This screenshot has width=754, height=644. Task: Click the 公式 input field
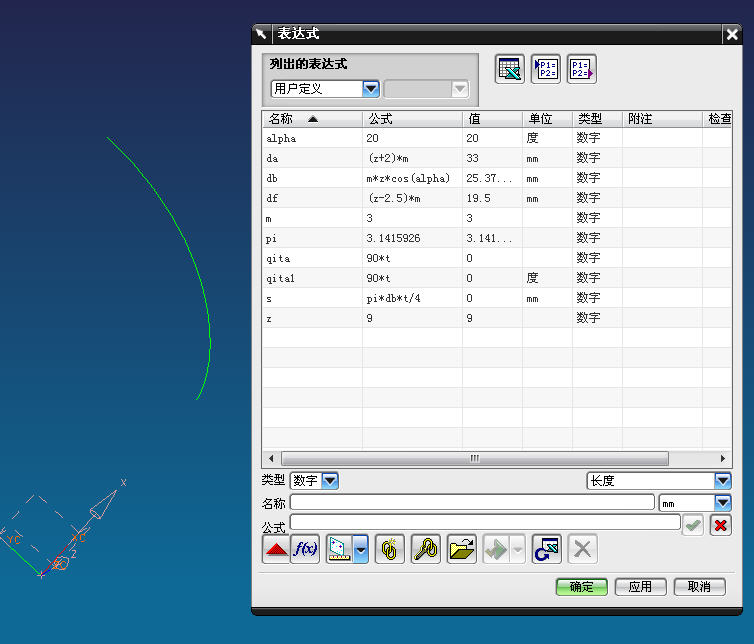(x=485, y=522)
